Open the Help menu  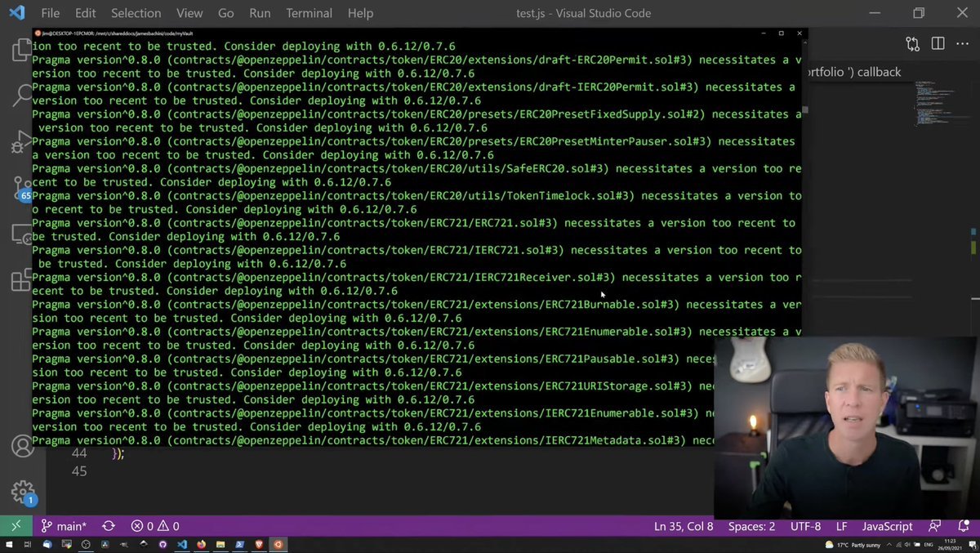click(360, 13)
